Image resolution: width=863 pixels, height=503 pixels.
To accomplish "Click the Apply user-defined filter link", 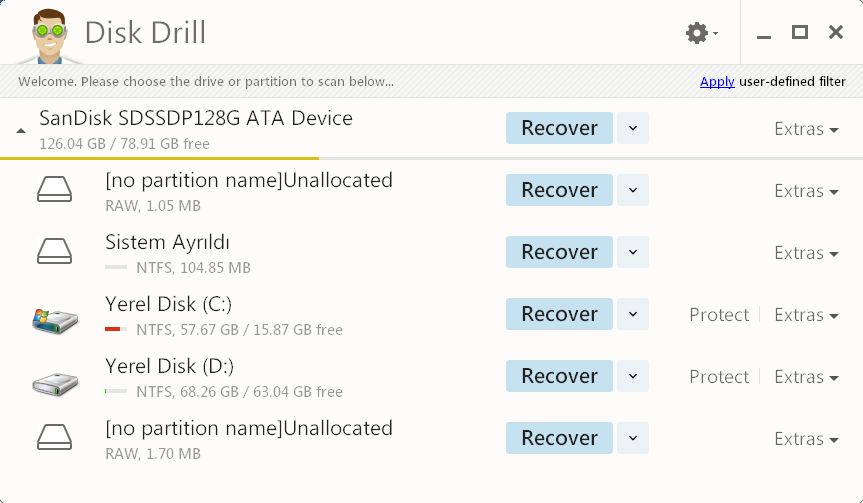I will [717, 81].
